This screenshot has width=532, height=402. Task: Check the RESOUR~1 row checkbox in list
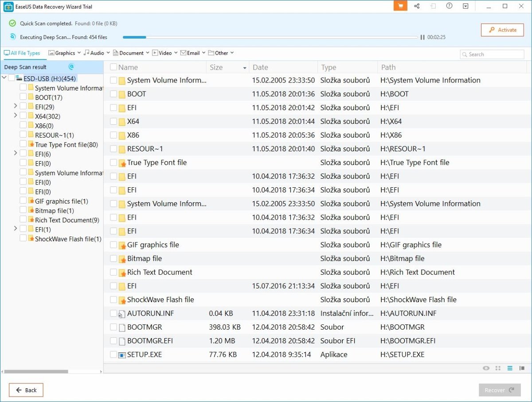point(113,149)
